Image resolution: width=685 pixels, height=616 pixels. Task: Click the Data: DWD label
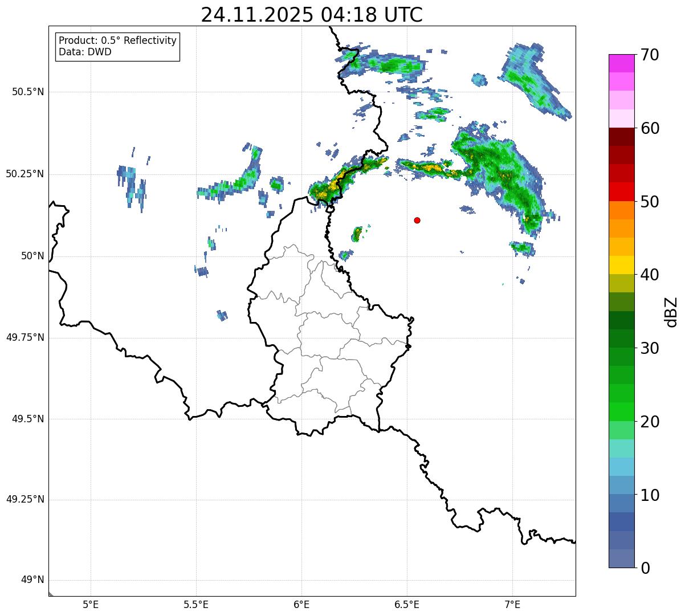coord(85,52)
